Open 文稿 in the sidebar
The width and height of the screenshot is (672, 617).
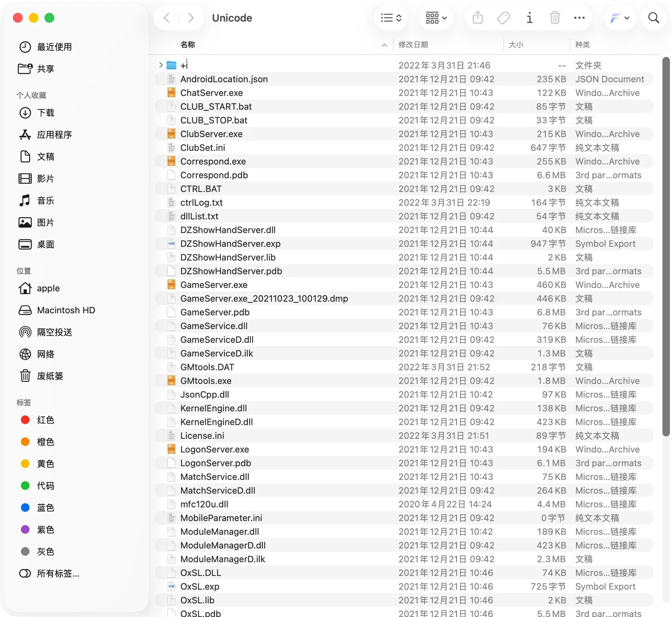[37, 156]
